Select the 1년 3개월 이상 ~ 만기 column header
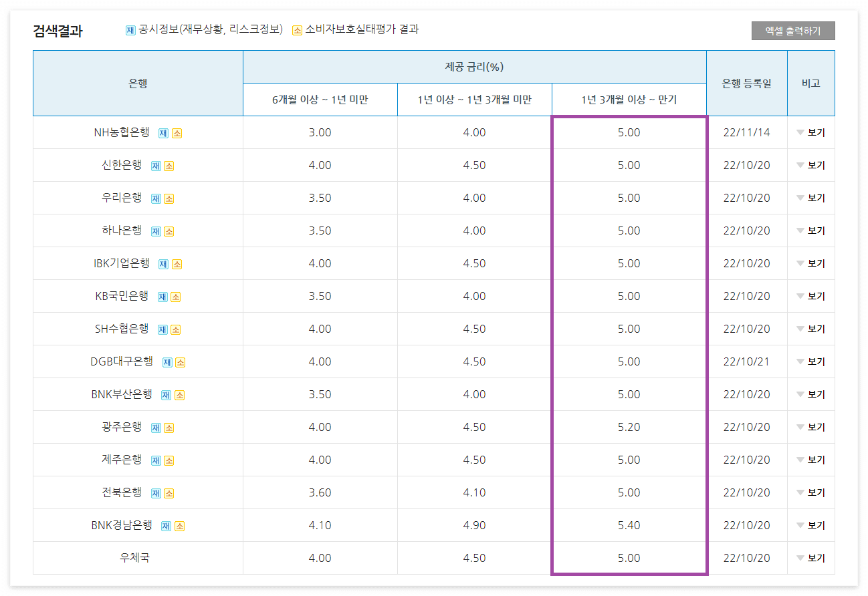Screen dimensions: 868x596 pos(628,99)
